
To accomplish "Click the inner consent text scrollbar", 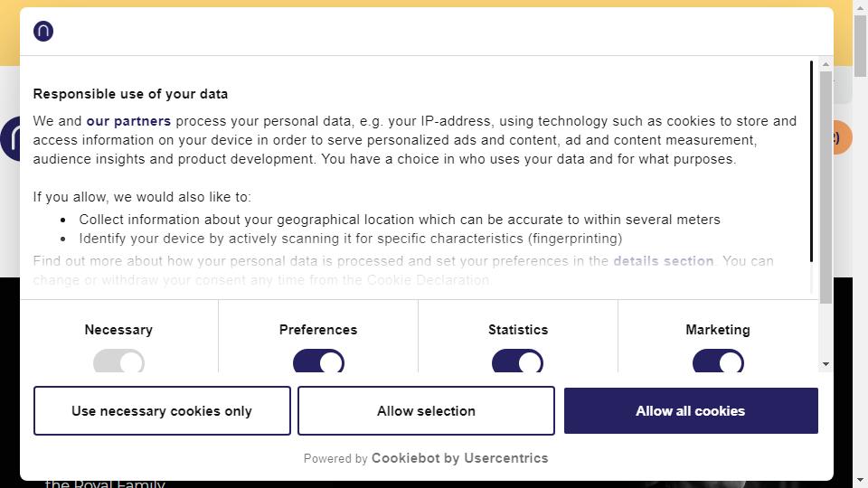I will pyautogui.click(x=811, y=161).
